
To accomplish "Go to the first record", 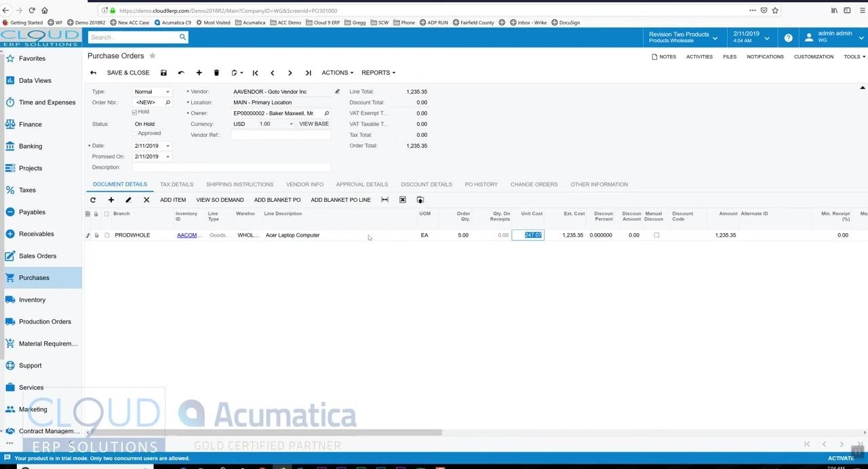I will point(255,73).
